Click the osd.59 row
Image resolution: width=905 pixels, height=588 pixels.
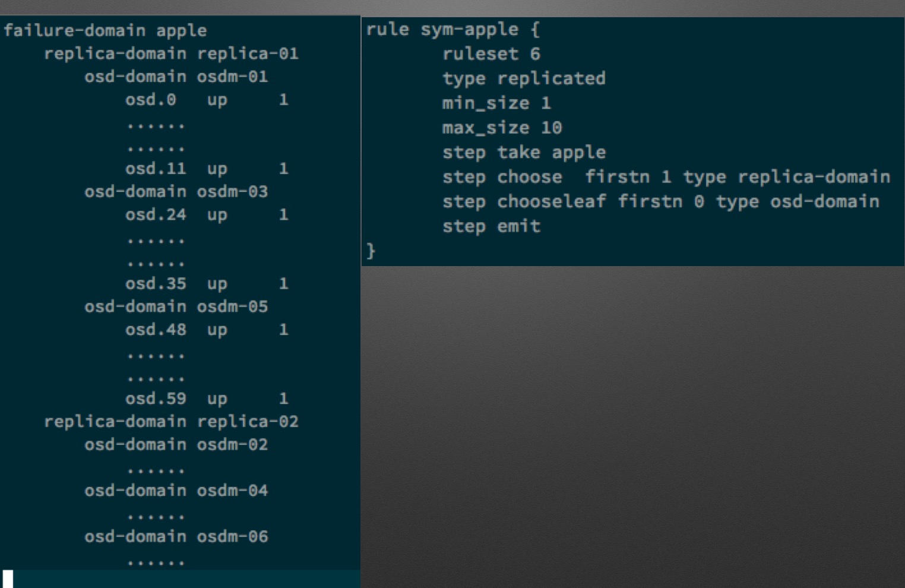[x=207, y=399]
